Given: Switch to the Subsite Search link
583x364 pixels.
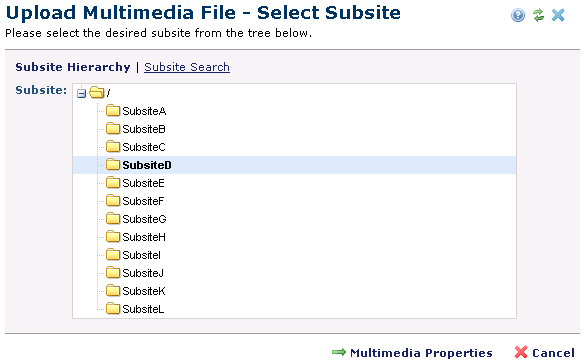Looking at the screenshot, I should coord(187,67).
